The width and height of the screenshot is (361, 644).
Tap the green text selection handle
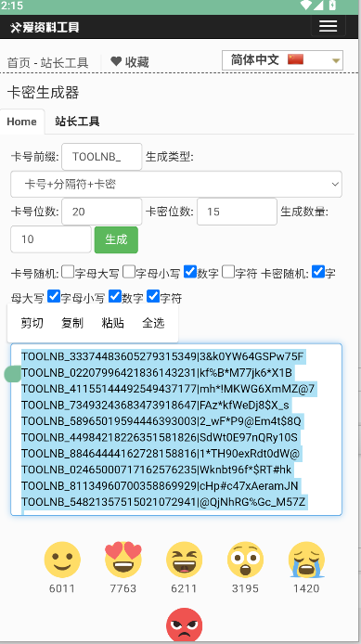[12, 373]
